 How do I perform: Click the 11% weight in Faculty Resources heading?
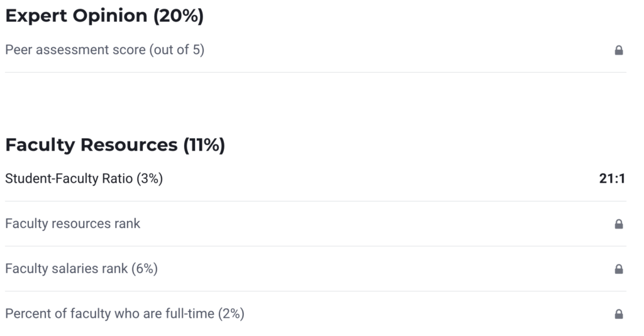coord(204,145)
